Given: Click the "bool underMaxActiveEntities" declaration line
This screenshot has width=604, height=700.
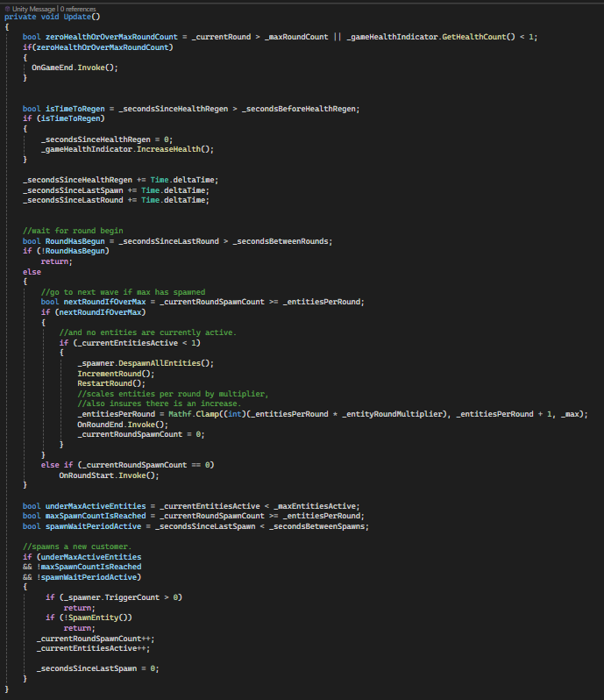Looking at the screenshot, I should (191, 506).
